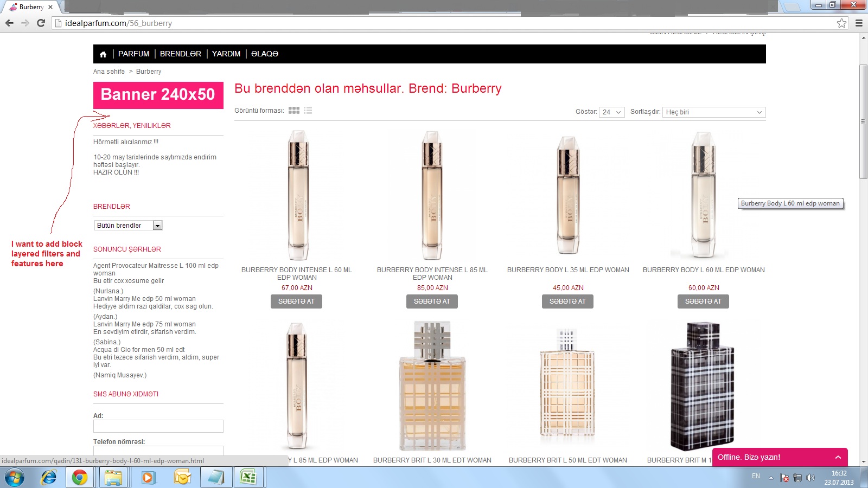Image resolution: width=868 pixels, height=488 pixels.
Task: Open the volume control in the tray
Action: 810,478
